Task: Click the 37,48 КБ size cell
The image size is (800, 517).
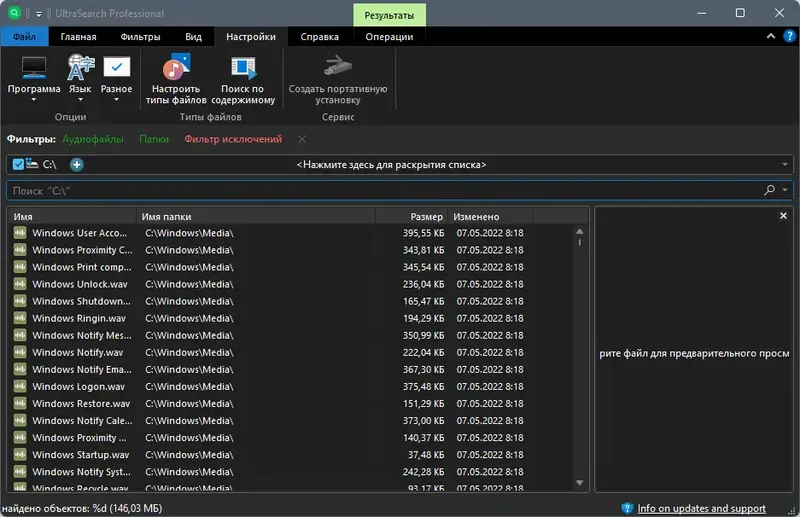Action: coord(426,455)
